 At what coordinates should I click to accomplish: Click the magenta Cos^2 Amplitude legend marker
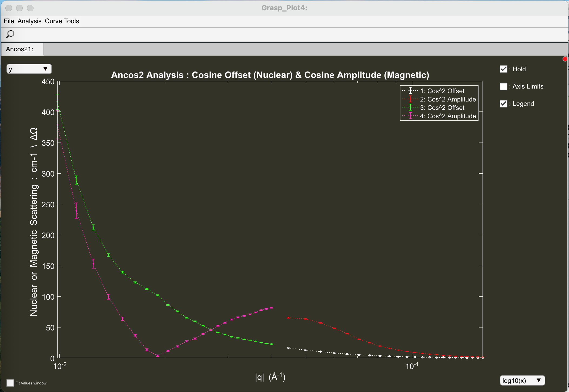pos(410,116)
